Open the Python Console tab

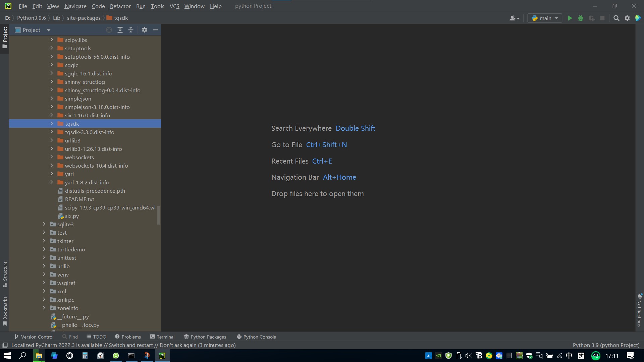[x=256, y=337]
